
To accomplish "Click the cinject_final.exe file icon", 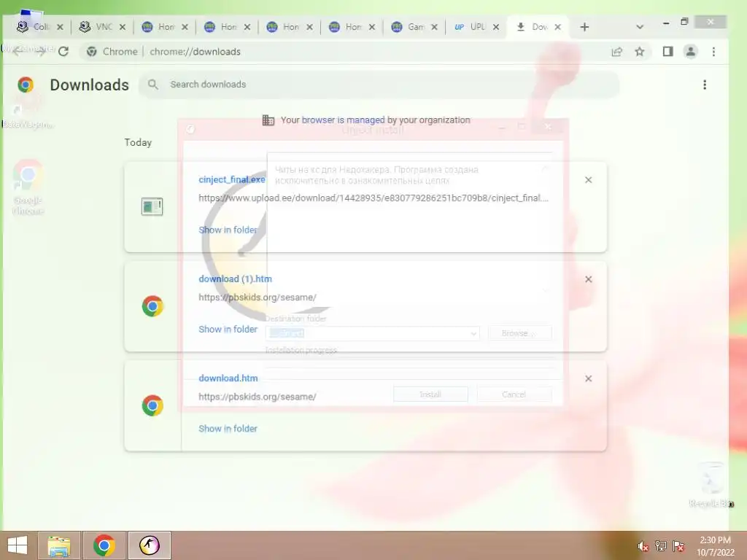I will click(x=152, y=206).
